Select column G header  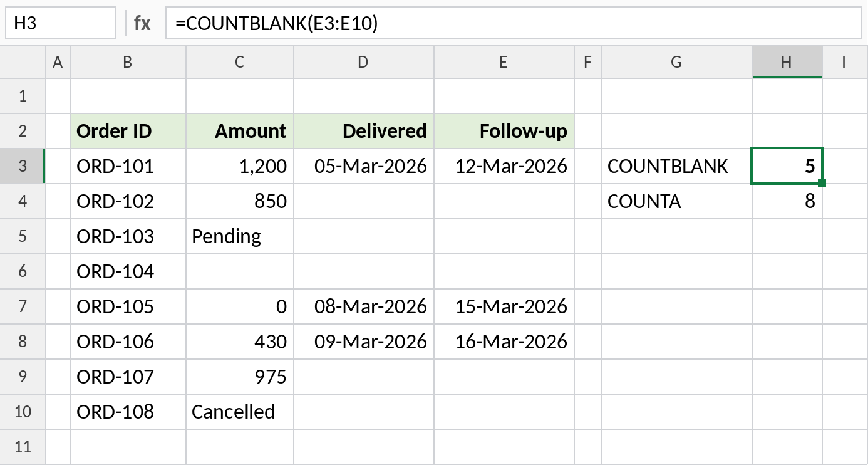677,62
